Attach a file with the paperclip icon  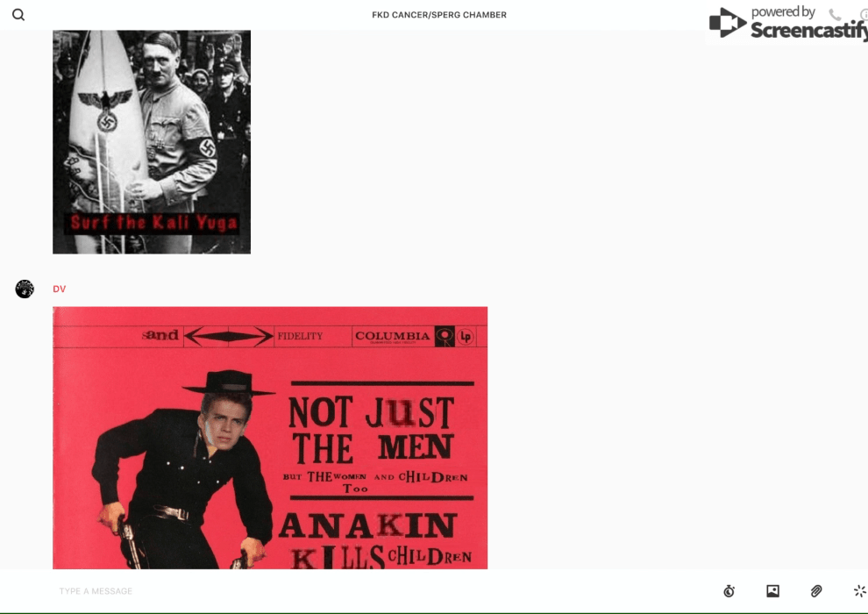tap(816, 591)
